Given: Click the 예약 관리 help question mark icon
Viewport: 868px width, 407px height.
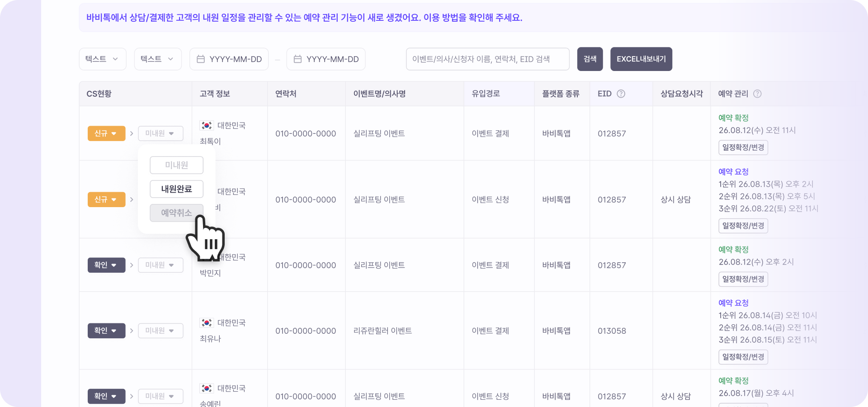Looking at the screenshot, I should pos(757,94).
